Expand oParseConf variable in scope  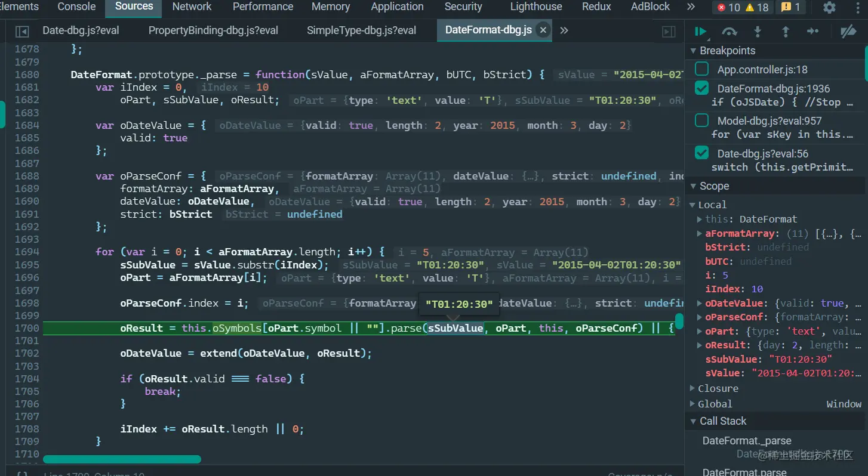point(700,317)
